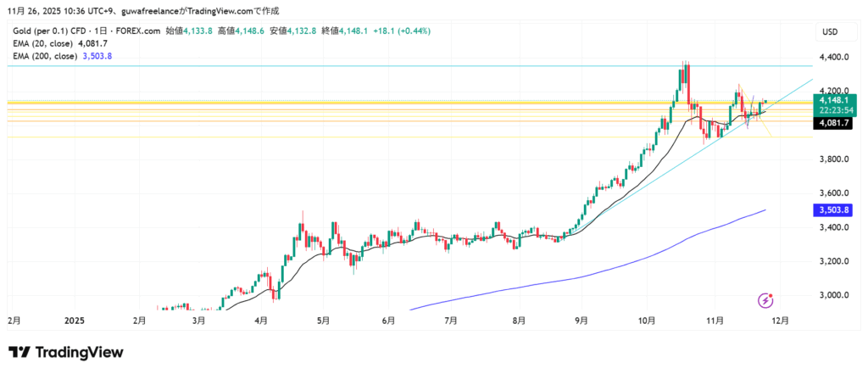Click the 9月 label on time axis
The image size is (868, 374).
coord(581,321)
